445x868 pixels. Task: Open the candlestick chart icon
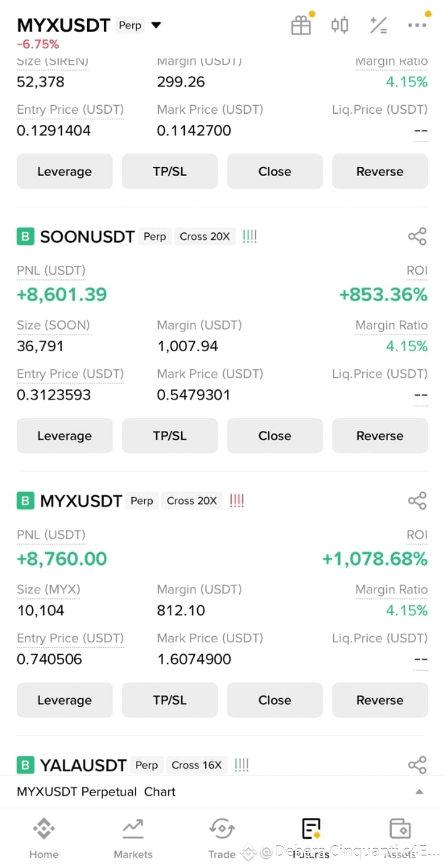(339, 25)
